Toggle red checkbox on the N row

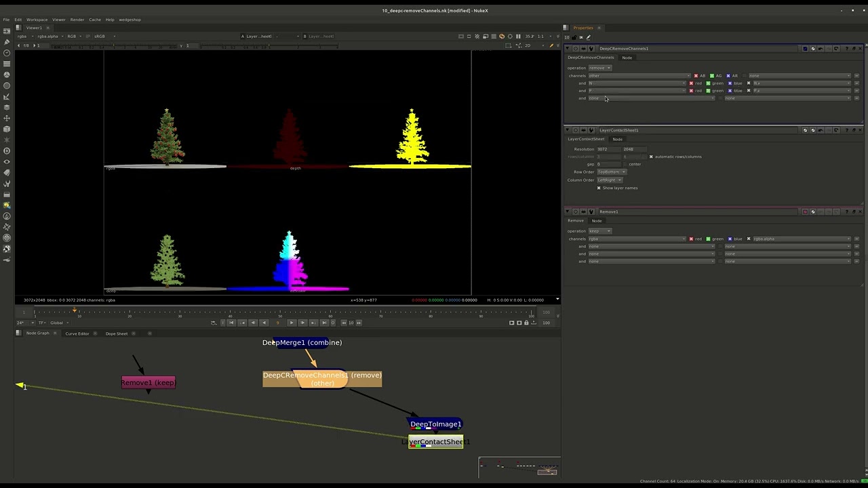coord(691,83)
